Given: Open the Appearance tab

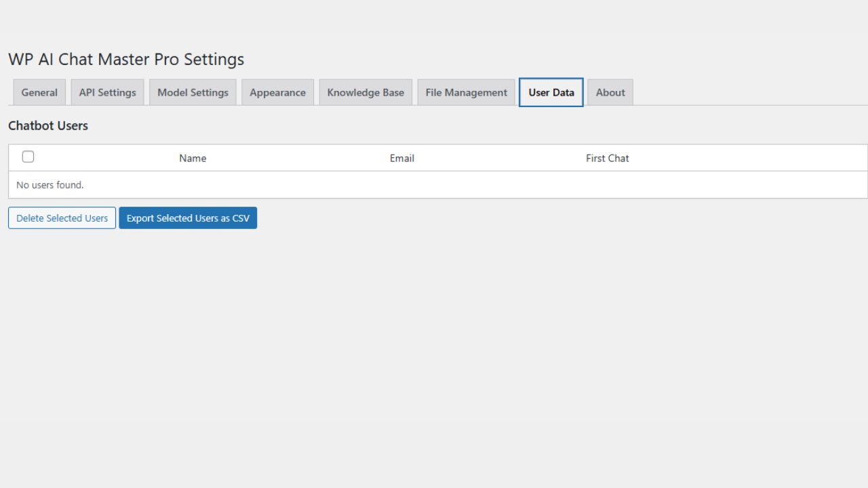Looking at the screenshot, I should click(x=277, y=92).
